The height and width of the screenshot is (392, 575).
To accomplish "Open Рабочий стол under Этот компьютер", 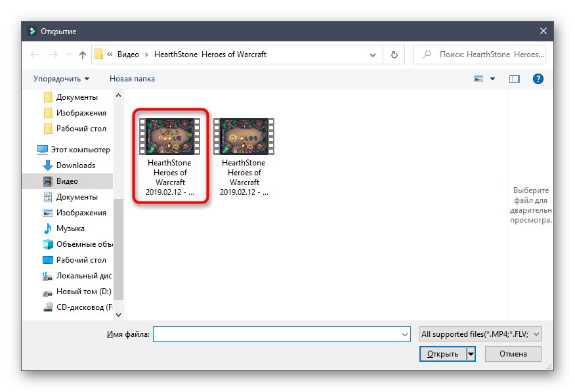I will click(x=75, y=260).
